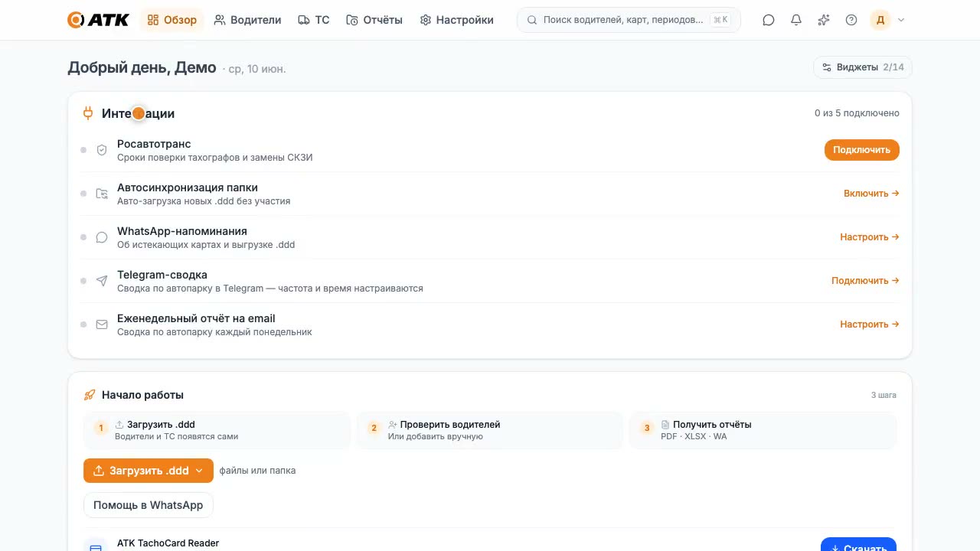Open the chat messages icon
The height and width of the screenshot is (551, 980).
click(769, 20)
